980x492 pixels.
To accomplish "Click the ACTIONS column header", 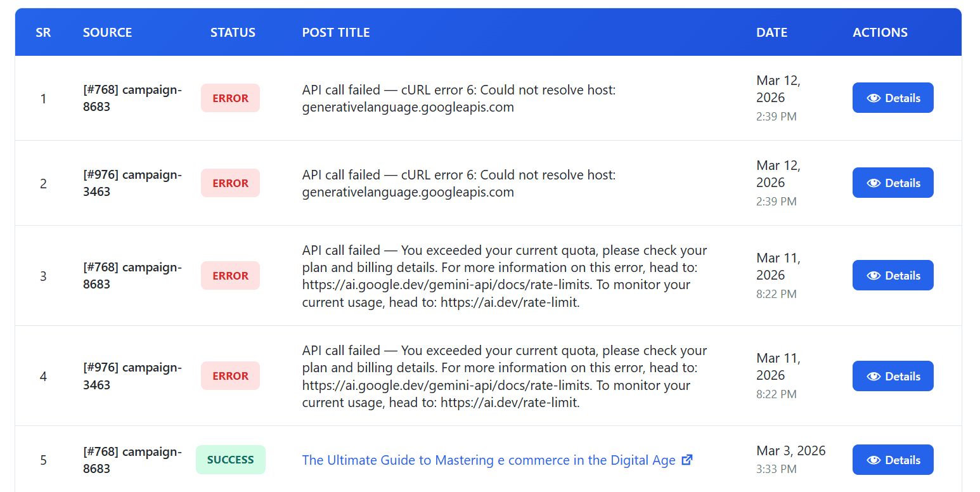I will coord(880,32).
